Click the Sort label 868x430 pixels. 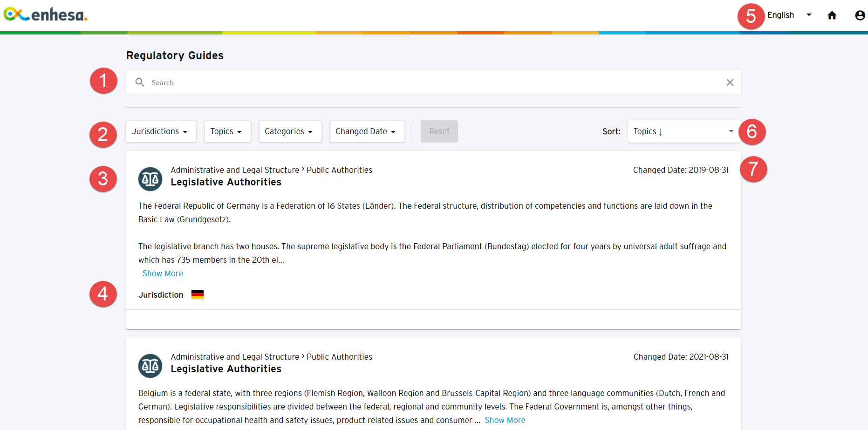point(611,131)
